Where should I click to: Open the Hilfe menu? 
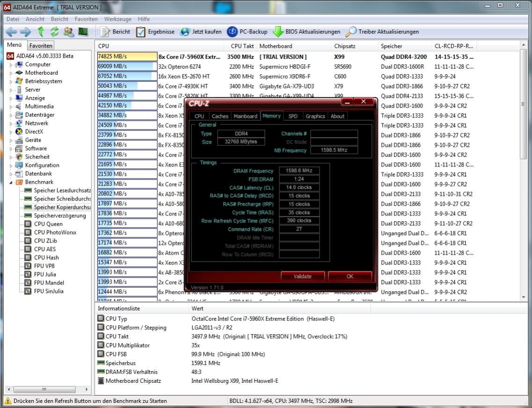pos(144,19)
